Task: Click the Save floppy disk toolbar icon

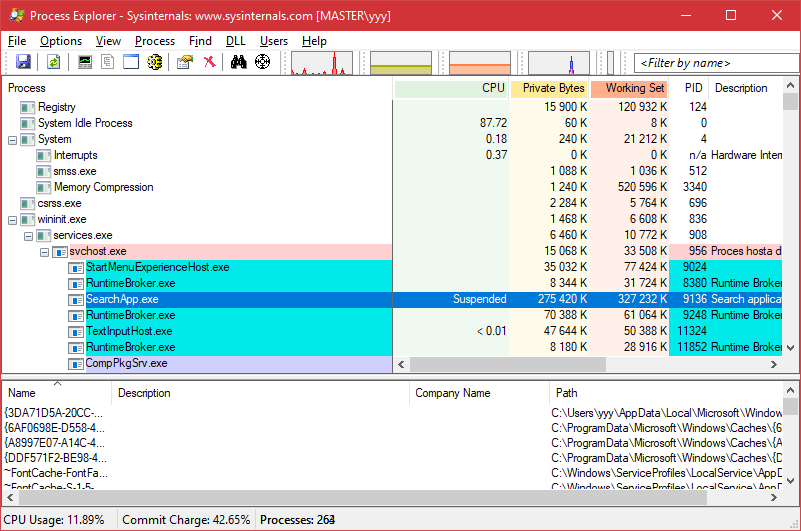Action: pos(23,62)
